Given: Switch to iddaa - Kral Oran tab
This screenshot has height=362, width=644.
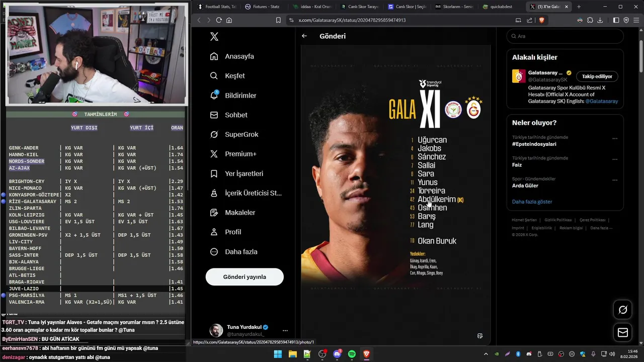Looking at the screenshot, I should [312, 7].
